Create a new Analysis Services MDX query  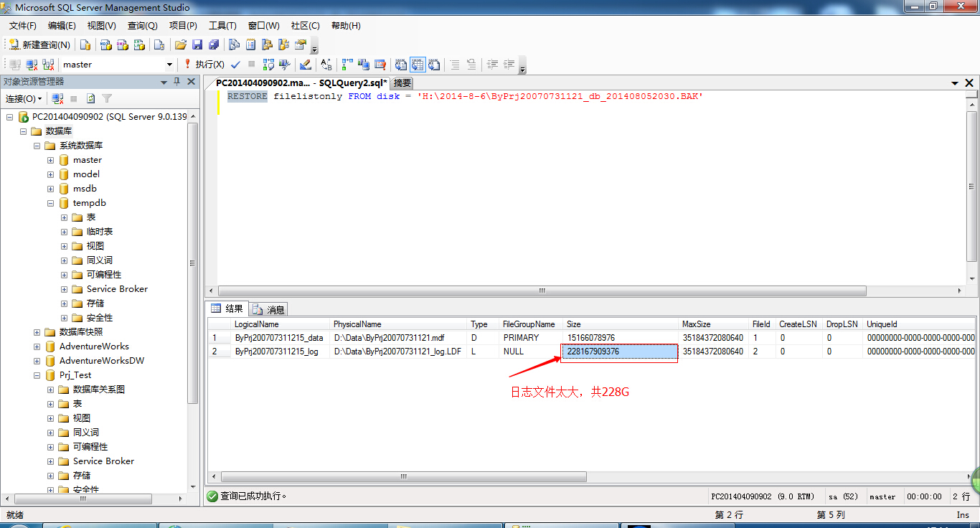pyautogui.click(x=106, y=44)
